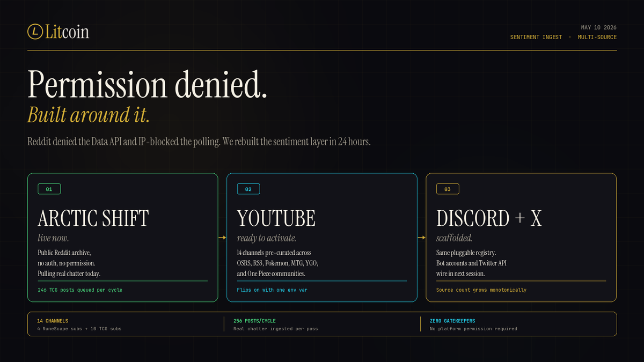Click '4 RuneScape subs + 10 TCG subs'
This screenshot has width=644, height=362.
[x=79, y=329]
